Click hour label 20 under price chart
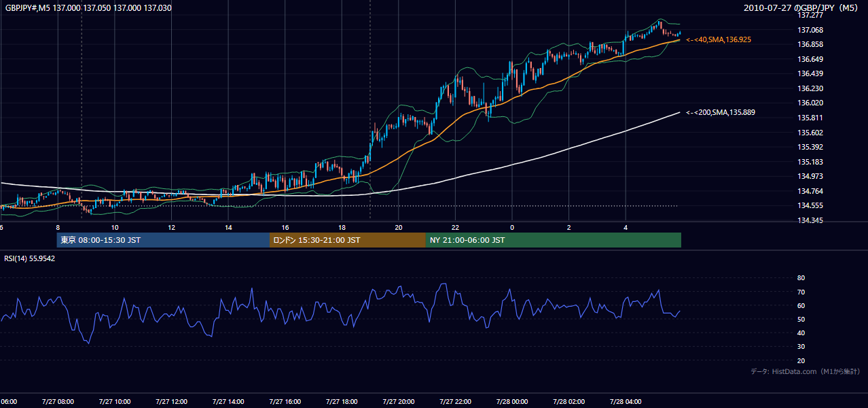This screenshot has height=408, width=868. [399, 227]
